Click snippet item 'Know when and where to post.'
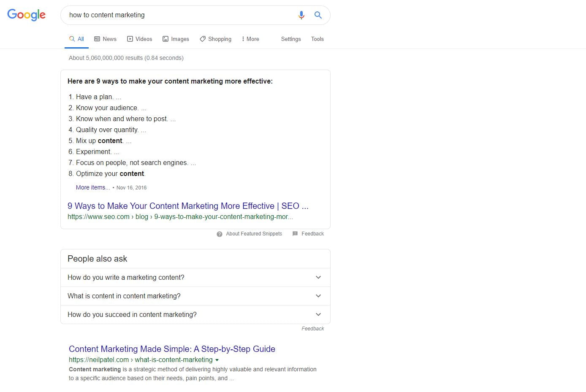Screen dimensions: 586x392 click(x=122, y=119)
